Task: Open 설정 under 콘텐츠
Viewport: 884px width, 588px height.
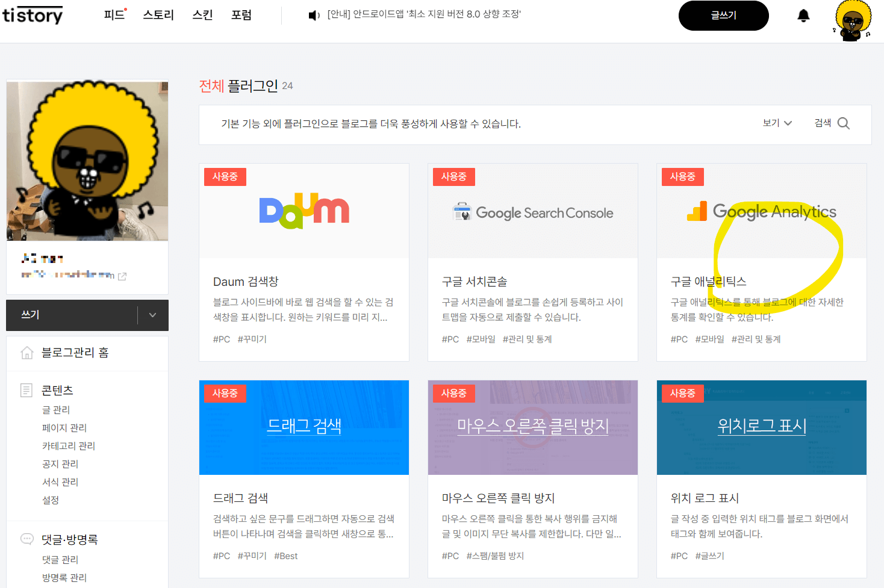Action: click(x=51, y=500)
